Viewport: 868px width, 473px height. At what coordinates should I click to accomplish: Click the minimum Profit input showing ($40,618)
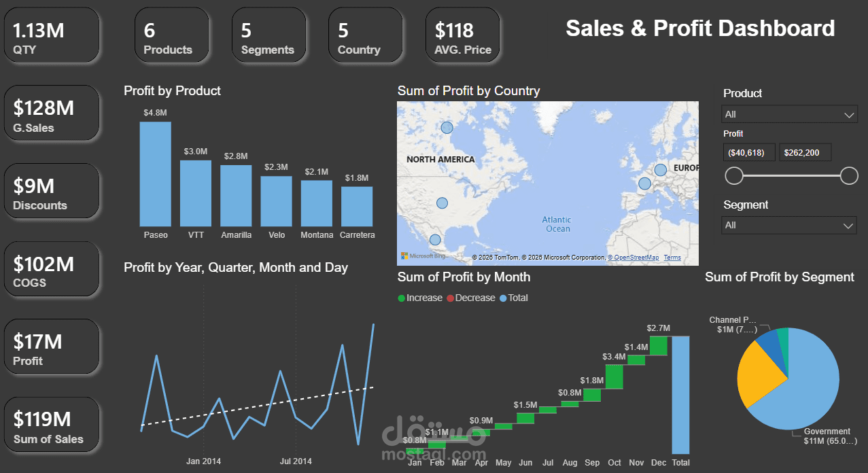pos(749,152)
